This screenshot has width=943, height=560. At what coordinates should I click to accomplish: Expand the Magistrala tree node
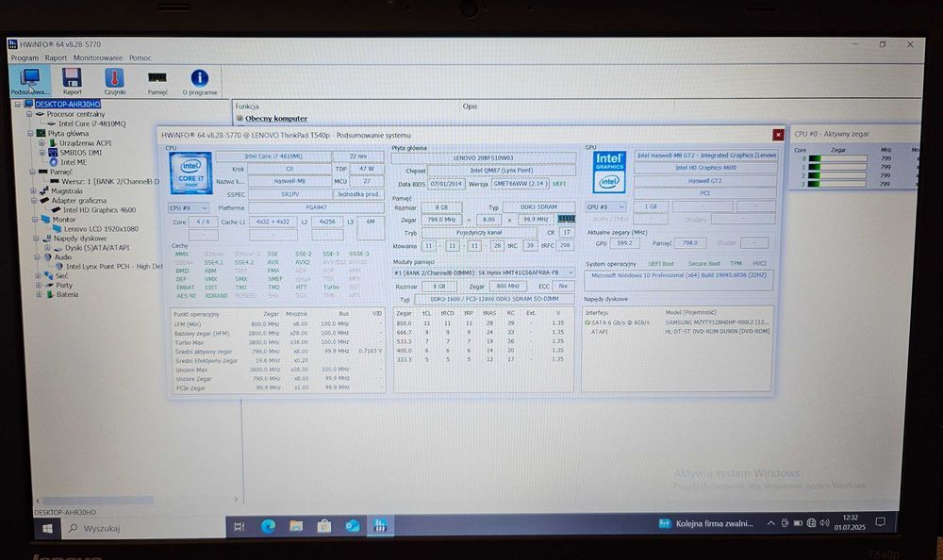[x=34, y=190]
